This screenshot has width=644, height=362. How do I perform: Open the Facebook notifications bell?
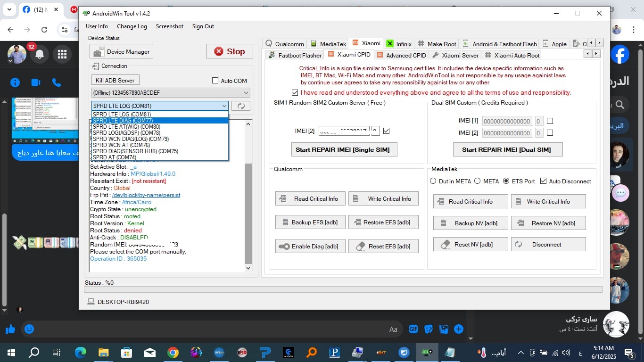pos(40,55)
